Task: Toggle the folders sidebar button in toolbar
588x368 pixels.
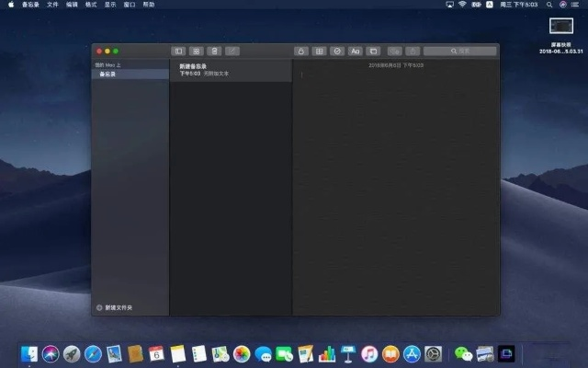Action: (178, 51)
